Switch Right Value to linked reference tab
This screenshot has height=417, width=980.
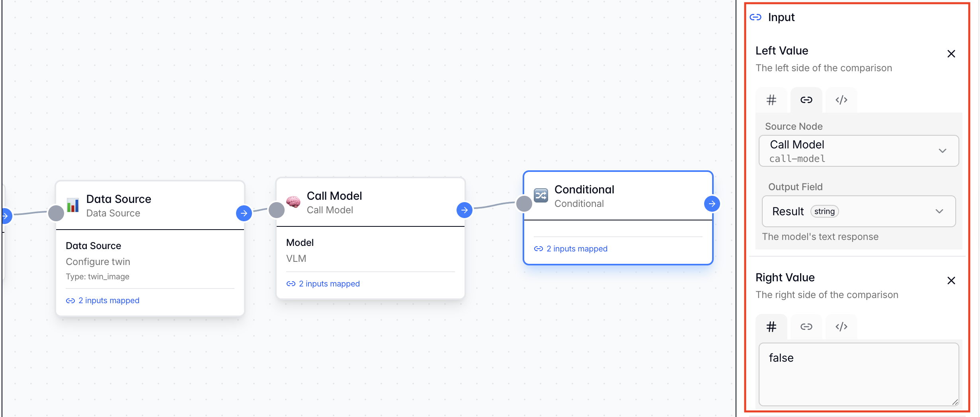(806, 327)
